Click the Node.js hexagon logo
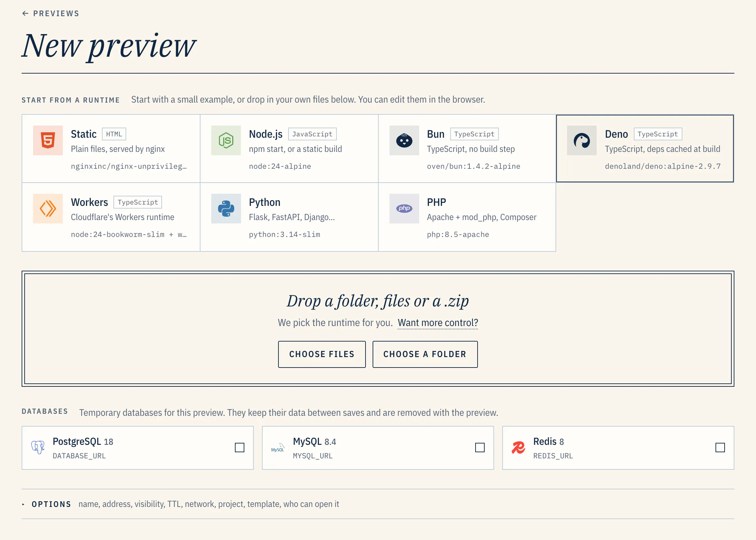The image size is (756, 540). click(226, 140)
